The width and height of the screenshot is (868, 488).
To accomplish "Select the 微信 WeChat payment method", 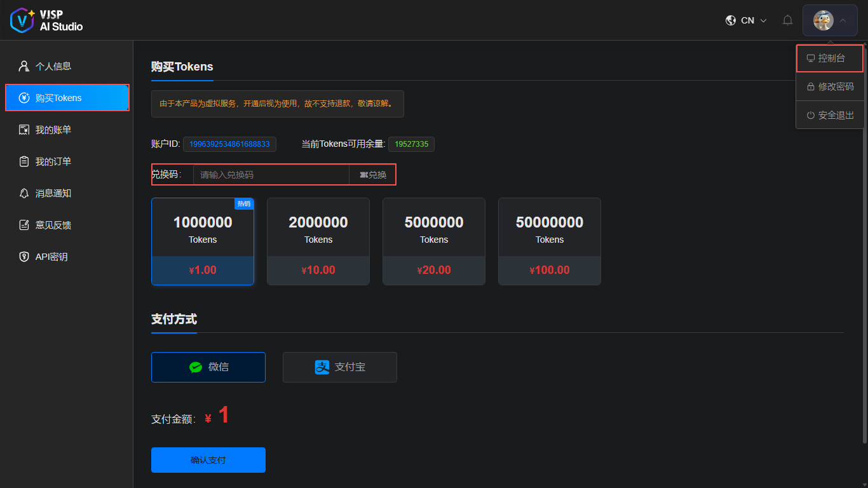I will (x=208, y=367).
